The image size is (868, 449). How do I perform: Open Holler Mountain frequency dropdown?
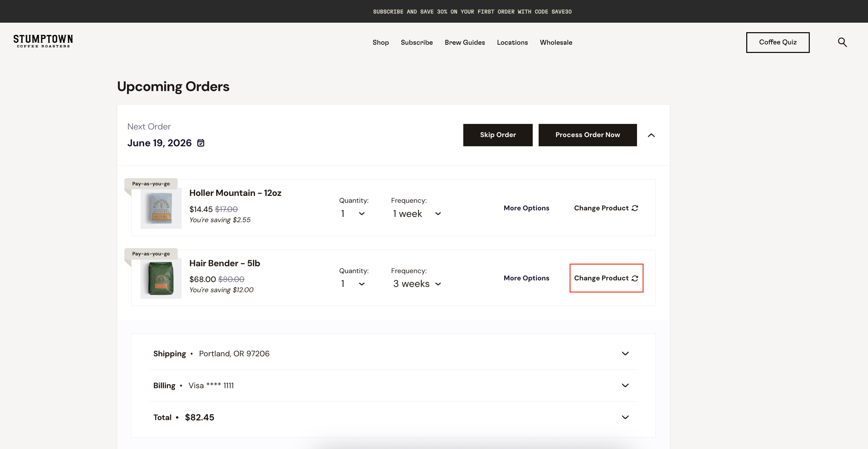point(417,214)
